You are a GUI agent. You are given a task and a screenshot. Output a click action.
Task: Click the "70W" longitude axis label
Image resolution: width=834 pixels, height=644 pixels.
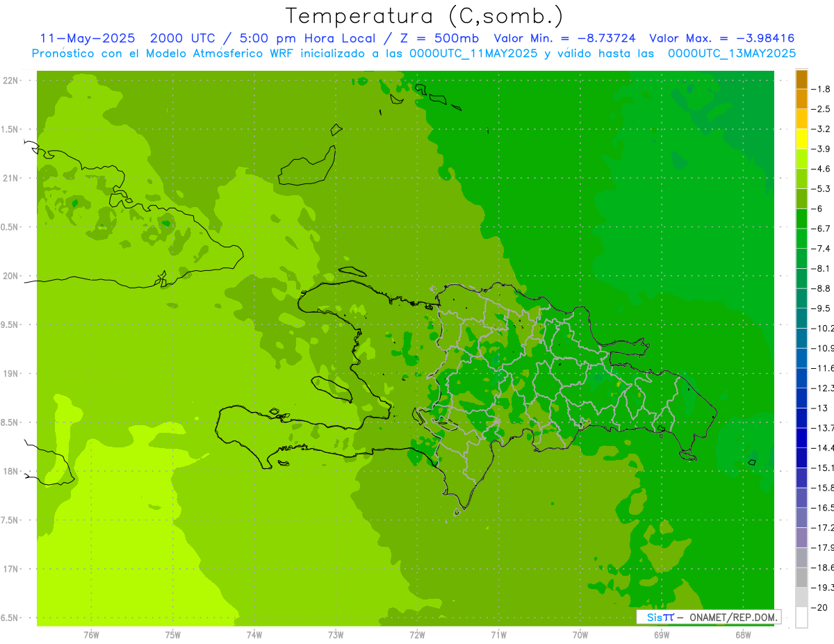[x=580, y=635]
